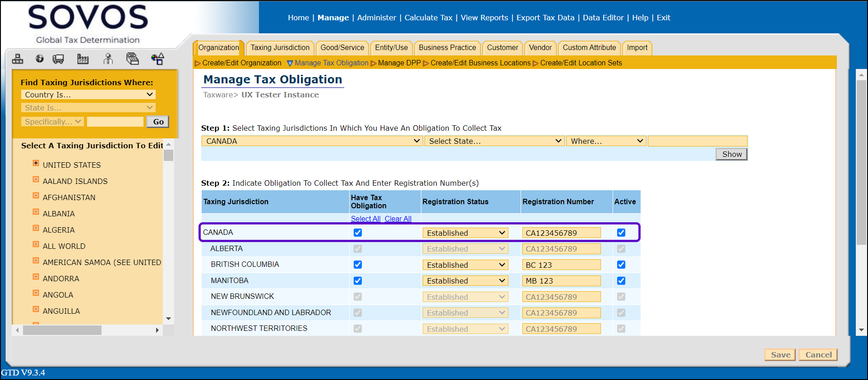Switch to the Business Practice tab

click(447, 48)
